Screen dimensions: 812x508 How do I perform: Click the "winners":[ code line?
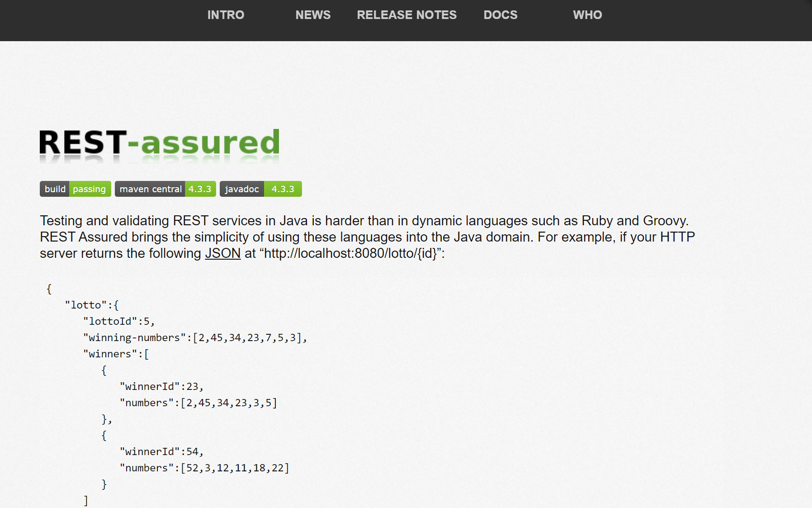pyautogui.click(x=116, y=354)
